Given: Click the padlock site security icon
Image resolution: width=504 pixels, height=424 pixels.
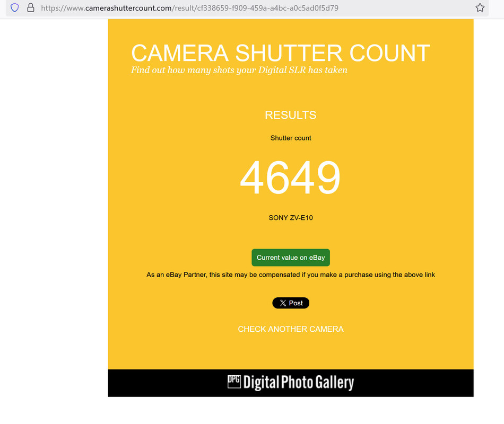Looking at the screenshot, I should point(31,8).
